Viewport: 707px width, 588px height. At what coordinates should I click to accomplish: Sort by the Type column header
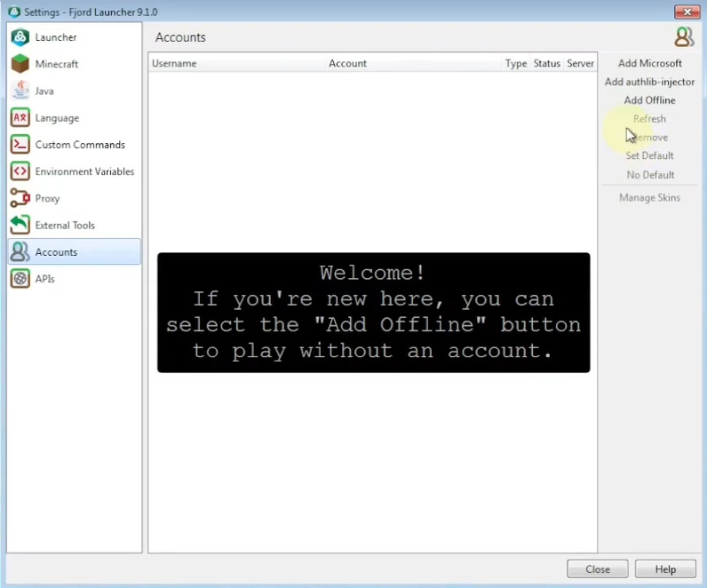(x=516, y=63)
